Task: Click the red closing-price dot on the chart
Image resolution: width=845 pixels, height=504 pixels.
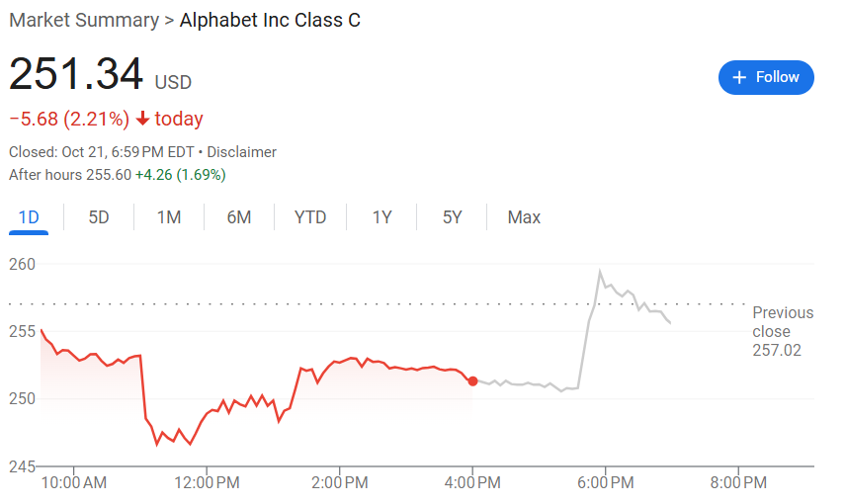Action: [472, 380]
